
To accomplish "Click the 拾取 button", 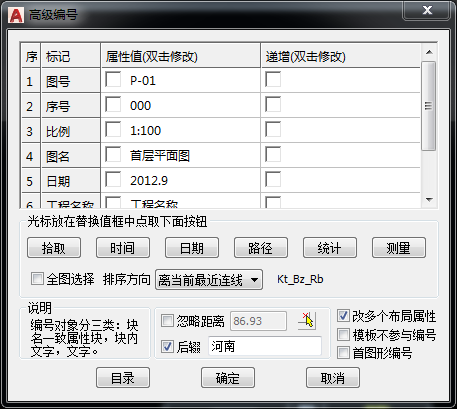I will (x=54, y=248).
